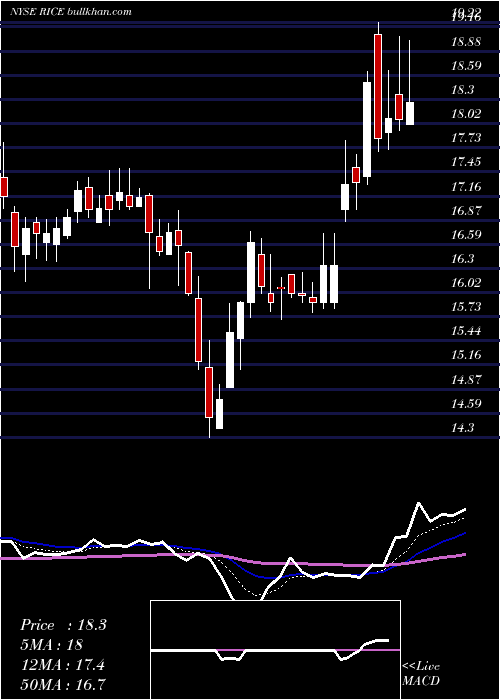Select the 16.02 price axis label
The width and height of the screenshot is (500, 700).
[x=466, y=283]
